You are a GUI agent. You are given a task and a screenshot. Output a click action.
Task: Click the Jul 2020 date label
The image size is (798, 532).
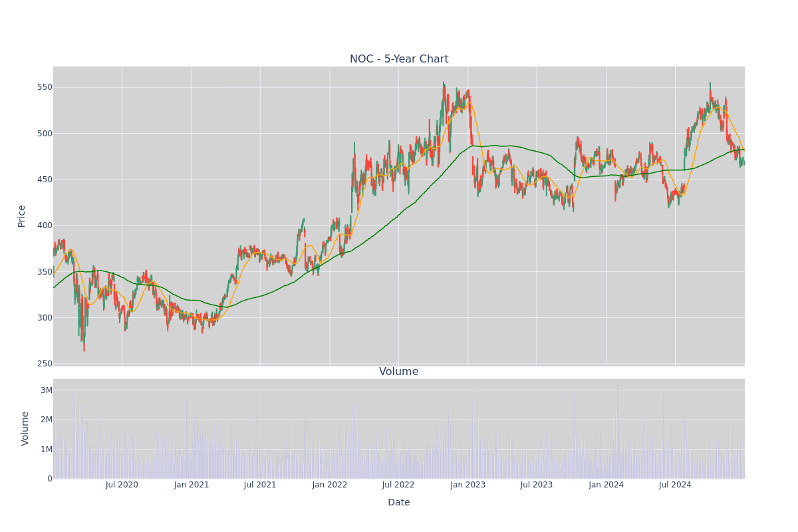click(122, 485)
